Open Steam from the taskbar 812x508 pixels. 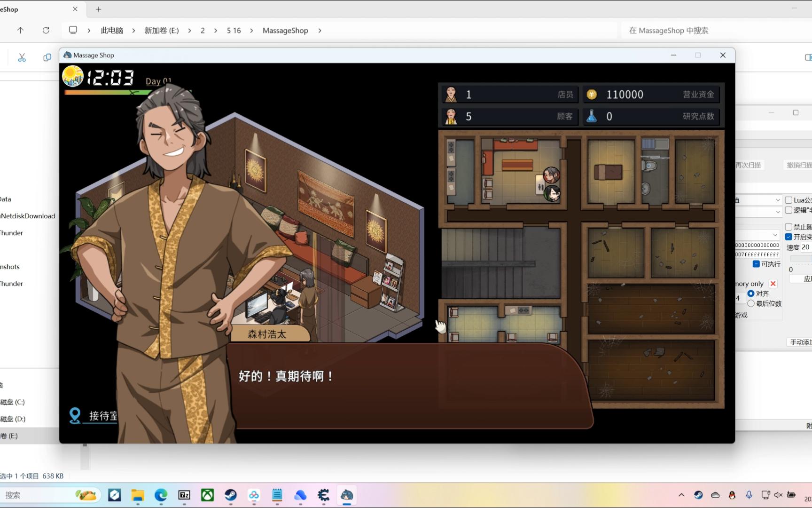(x=230, y=495)
